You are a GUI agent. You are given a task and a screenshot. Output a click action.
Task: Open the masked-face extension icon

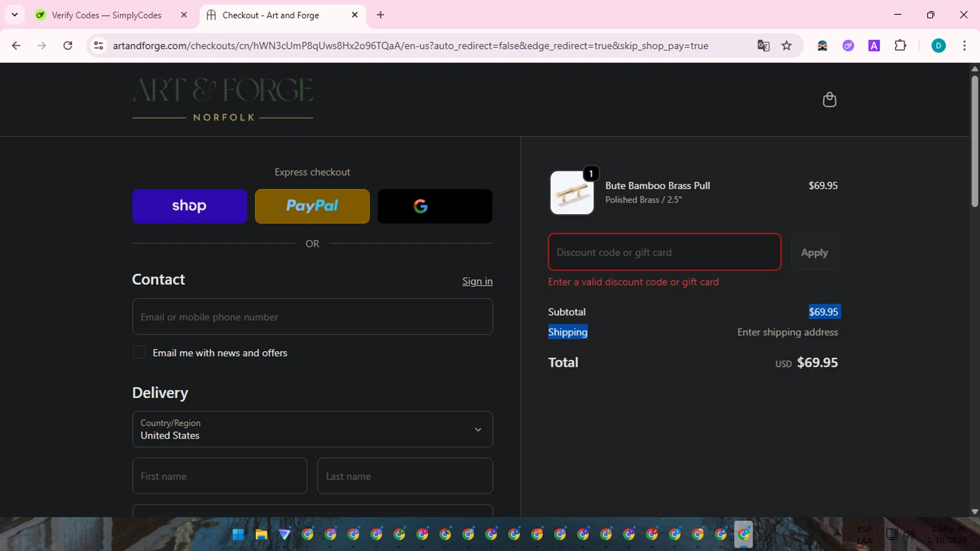coord(823,46)
